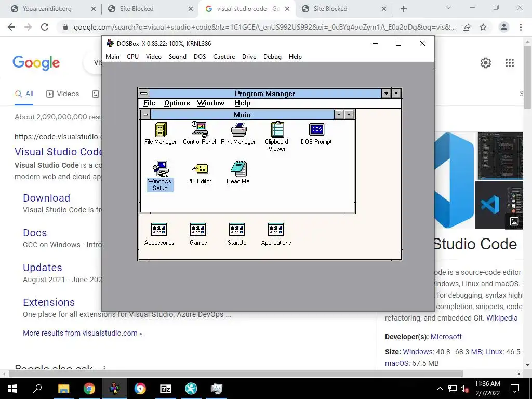Screen dimensions: 532x399
Task: Select the All search filter
Action: point(24,94)
